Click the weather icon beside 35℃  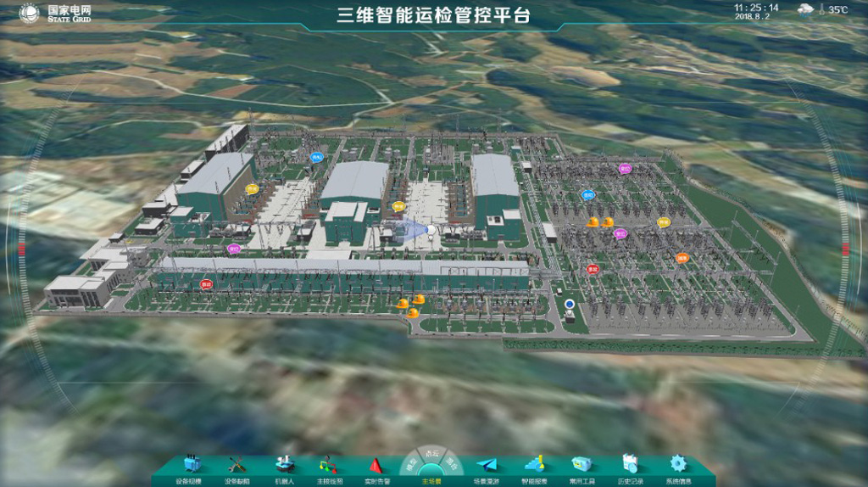coord(805,9)
